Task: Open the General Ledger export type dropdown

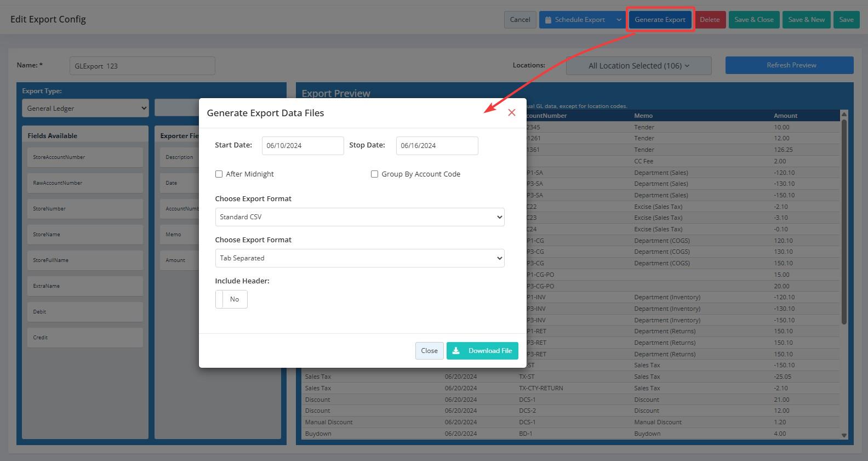Action: tap(85, 109)
